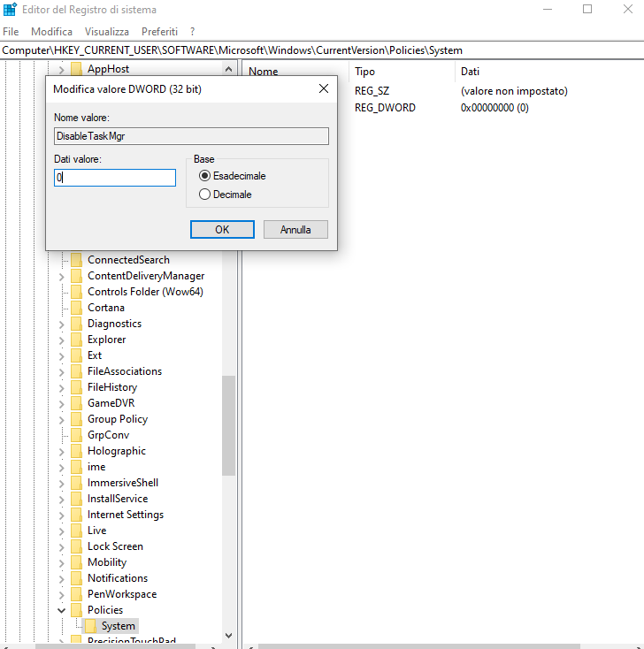Click the Lock Screen folder icon
The image size is (644, 649).
click(x=76, y=546)
